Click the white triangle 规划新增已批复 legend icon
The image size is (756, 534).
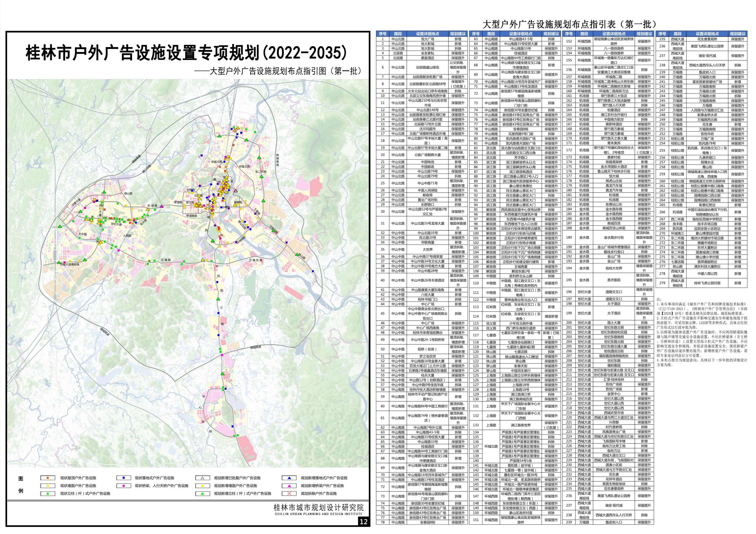coord(203,478)
